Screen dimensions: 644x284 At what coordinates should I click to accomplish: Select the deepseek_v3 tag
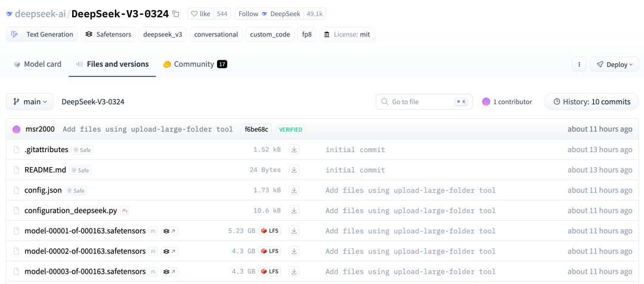click(163, 35)
